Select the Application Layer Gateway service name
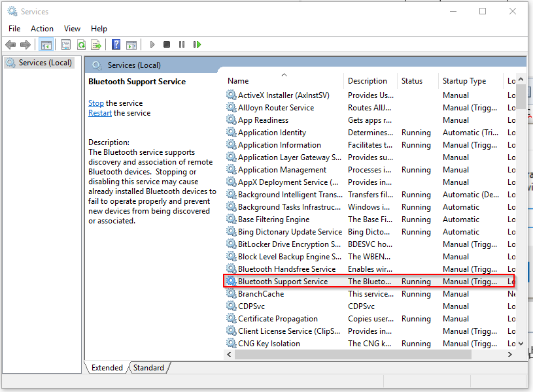533x392 pixels. tap(290, 157)
